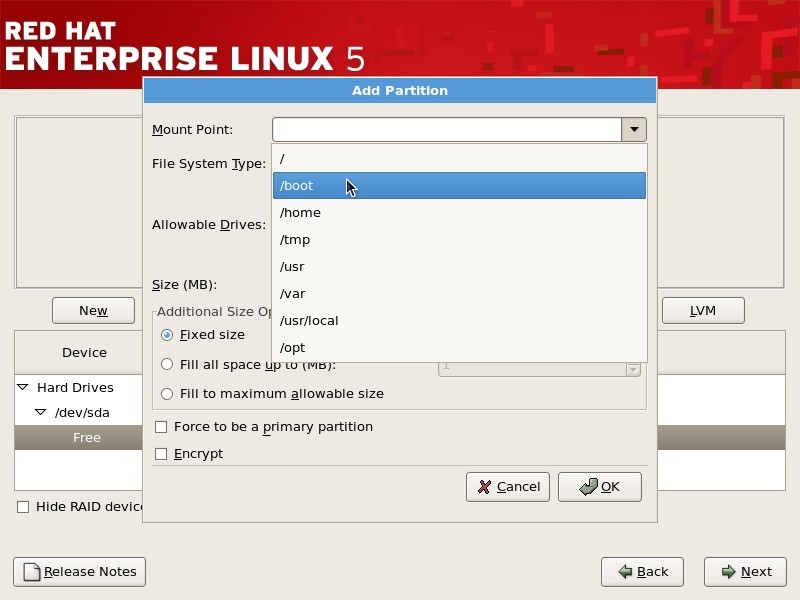Screen dimensions: 800x600
Task: Click the green Back arrow icon
Action: point(625,572)
